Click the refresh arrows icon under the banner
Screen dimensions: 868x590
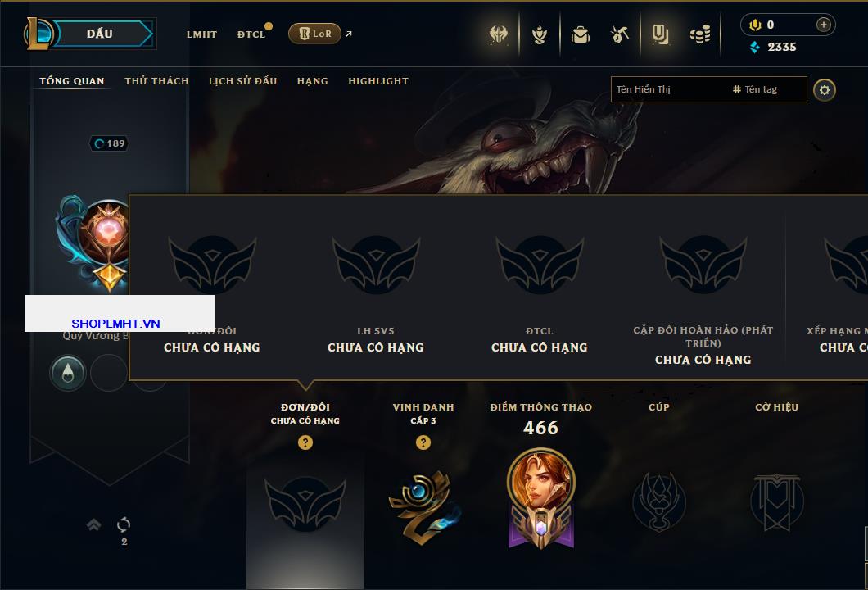click(x=124, y=524)
